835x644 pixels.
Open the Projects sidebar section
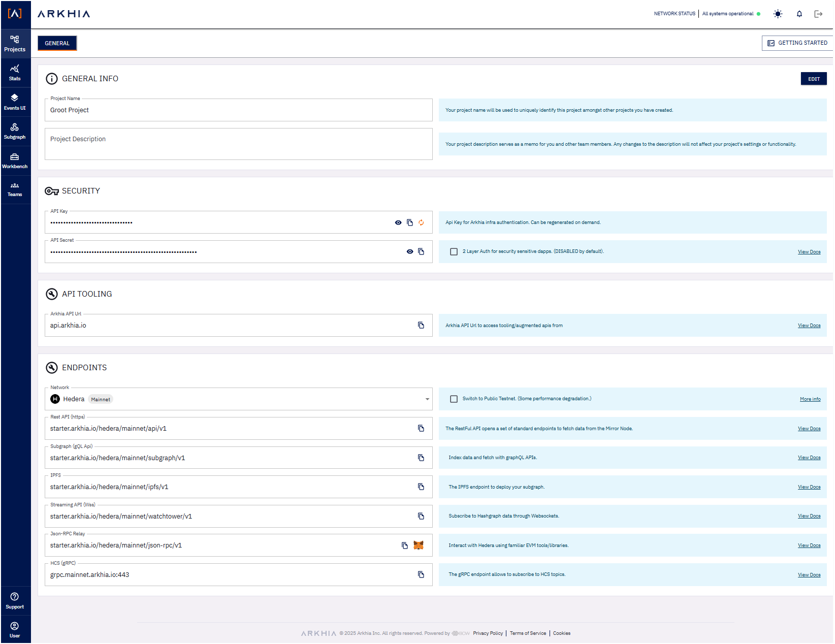pyautogui.click(x=15, y=44)
